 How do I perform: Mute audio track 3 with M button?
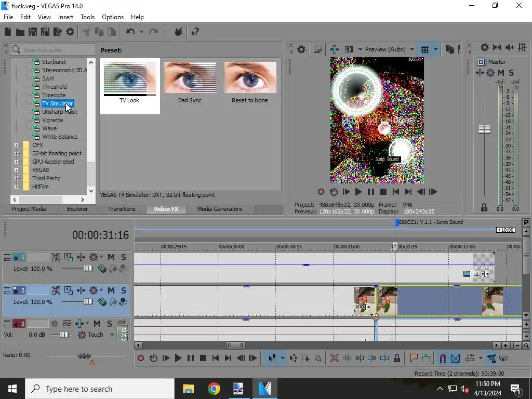[x=97, y=324]
